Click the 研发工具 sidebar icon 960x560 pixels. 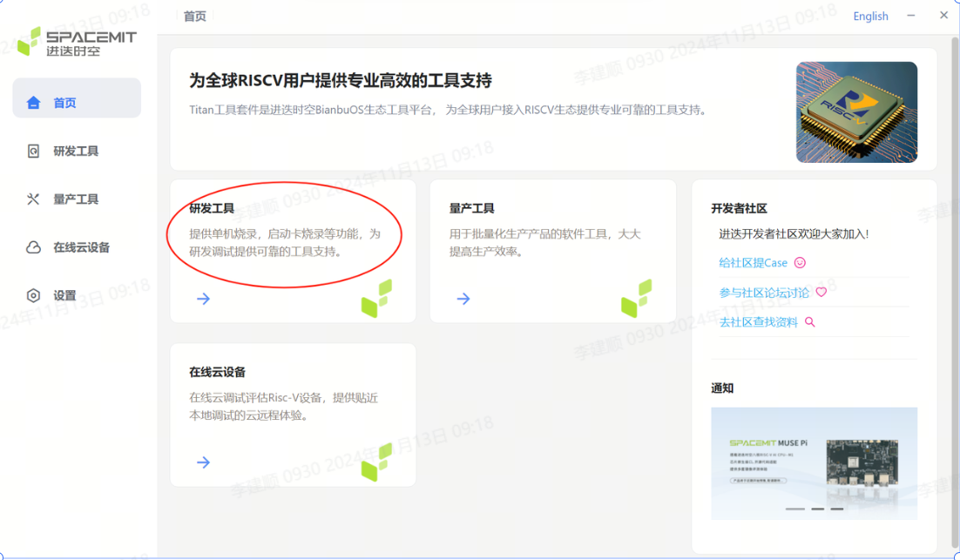[34, 151]
